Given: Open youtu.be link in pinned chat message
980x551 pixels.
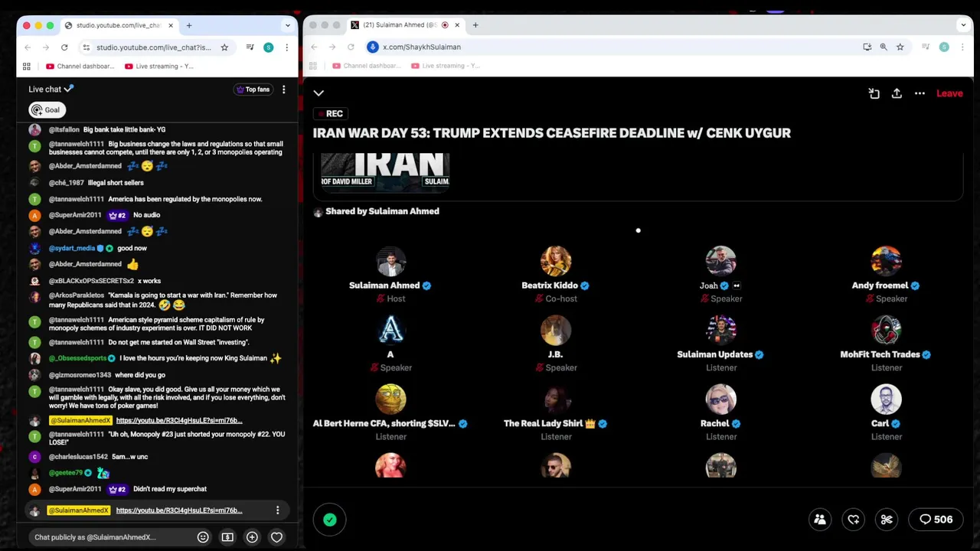Looking at the screenshot, I should (179, 510).
